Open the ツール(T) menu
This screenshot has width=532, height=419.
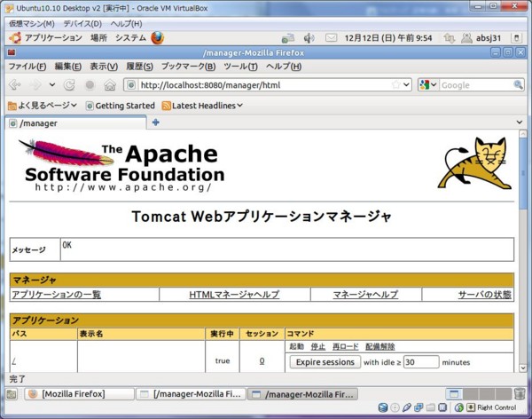click(x=240, y=67)
